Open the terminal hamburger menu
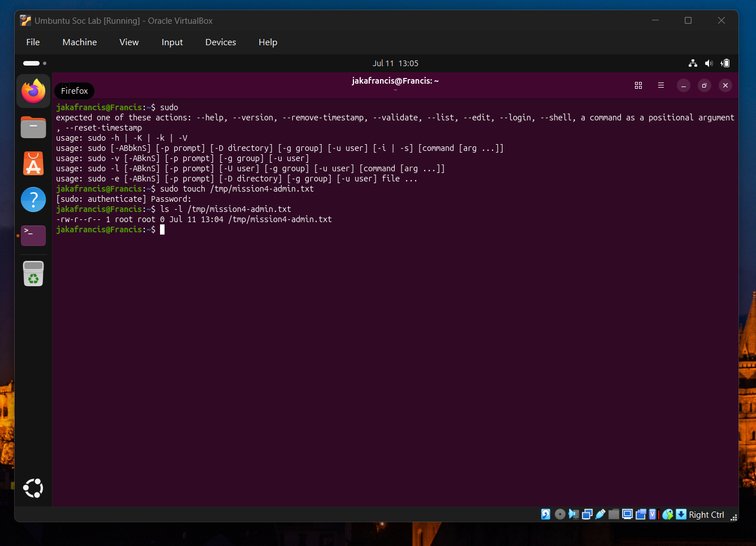Screen dimensions: 756x546 [x=661, y=85]
